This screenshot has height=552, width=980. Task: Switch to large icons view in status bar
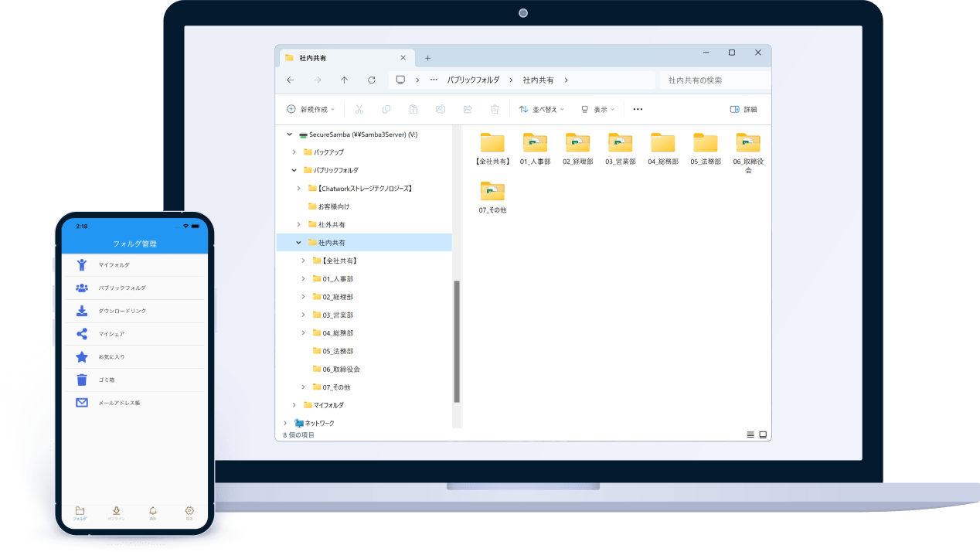[x=763, y=434]
